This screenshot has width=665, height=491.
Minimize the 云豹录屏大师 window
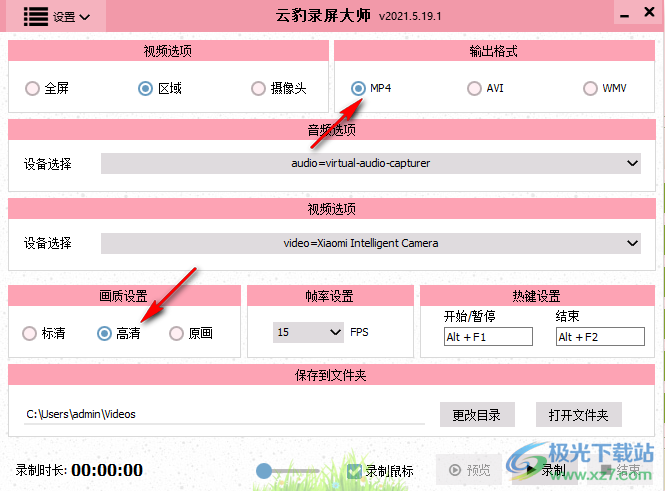point(624,15)
